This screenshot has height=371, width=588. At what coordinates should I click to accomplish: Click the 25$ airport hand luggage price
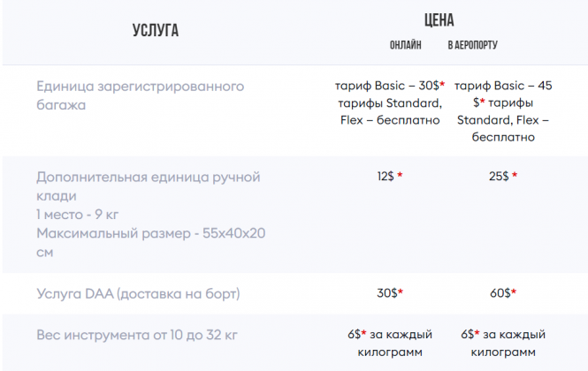pyautogui.click(x=499, y=177)
